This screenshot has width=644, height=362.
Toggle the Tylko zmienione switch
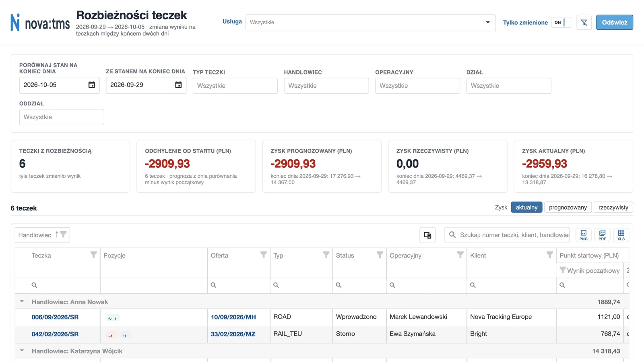561,23
